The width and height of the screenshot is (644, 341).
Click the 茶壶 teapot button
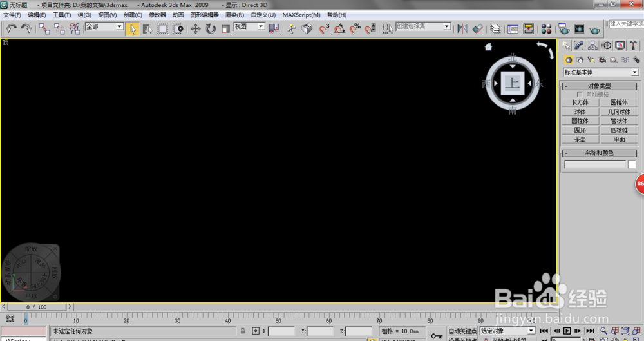coord(580,139)
